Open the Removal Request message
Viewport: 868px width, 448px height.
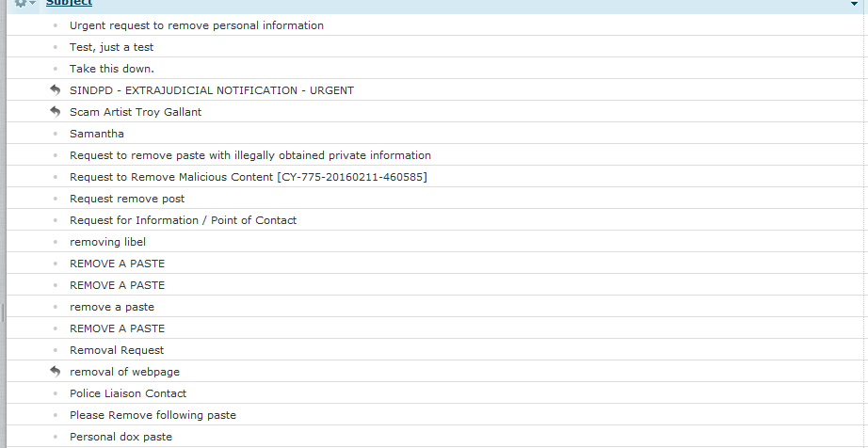[x=117, y=350]
